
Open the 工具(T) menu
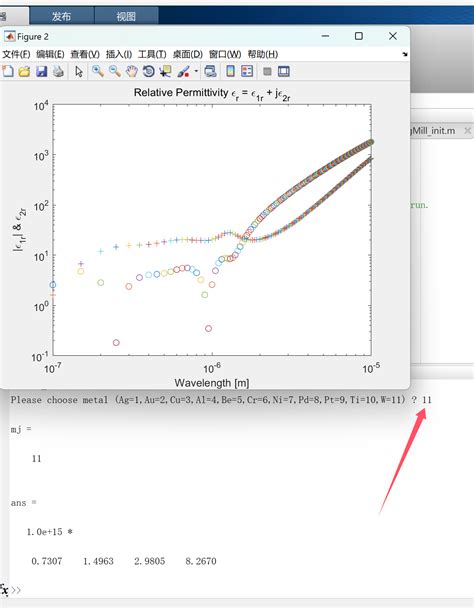pyautogui.click(x=152, y=54)
